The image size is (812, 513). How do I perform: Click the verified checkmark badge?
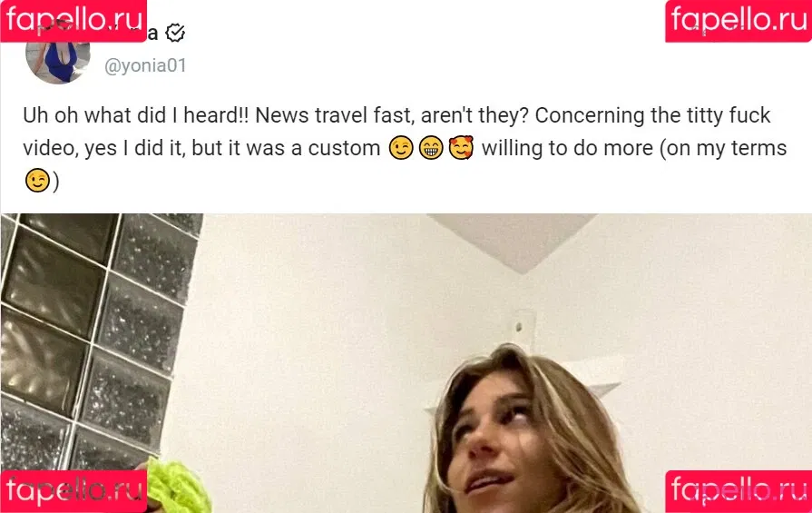[175, 34]
